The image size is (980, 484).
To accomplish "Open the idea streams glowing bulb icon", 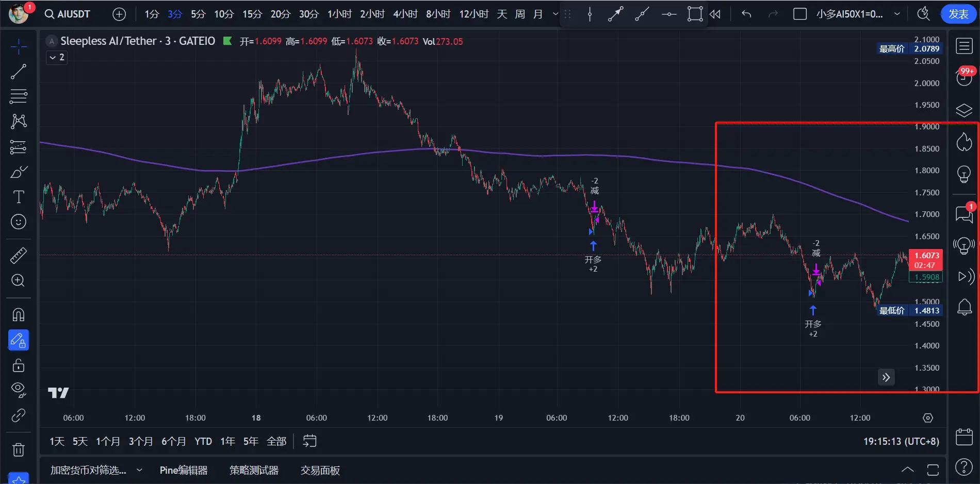I will [964, 246].
